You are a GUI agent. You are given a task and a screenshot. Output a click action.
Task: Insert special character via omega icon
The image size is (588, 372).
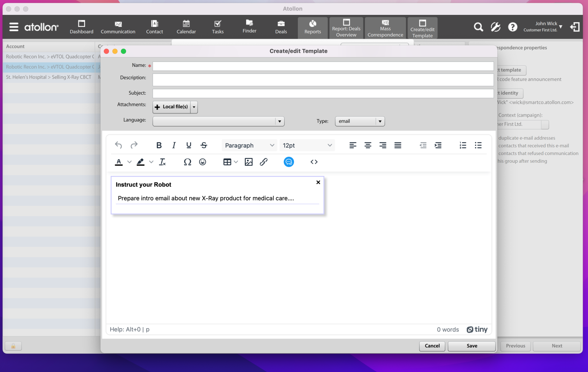pos(188,162)
